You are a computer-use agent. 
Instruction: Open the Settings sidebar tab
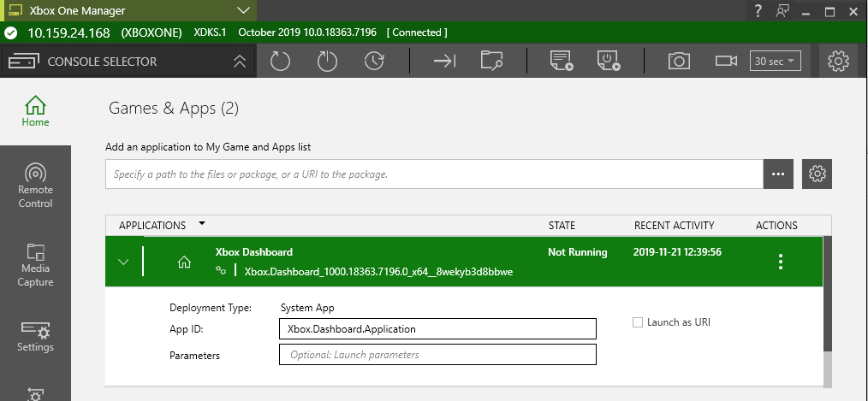[35, 336]
